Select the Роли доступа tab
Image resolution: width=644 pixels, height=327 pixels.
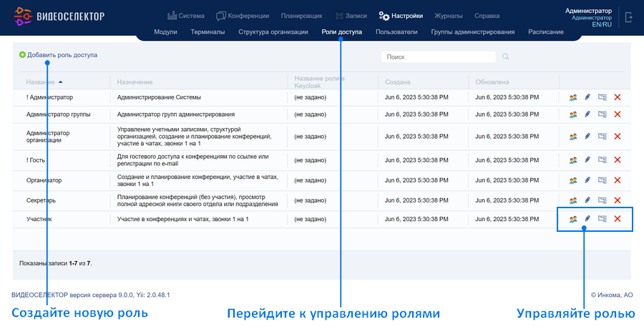pos(342,31)
